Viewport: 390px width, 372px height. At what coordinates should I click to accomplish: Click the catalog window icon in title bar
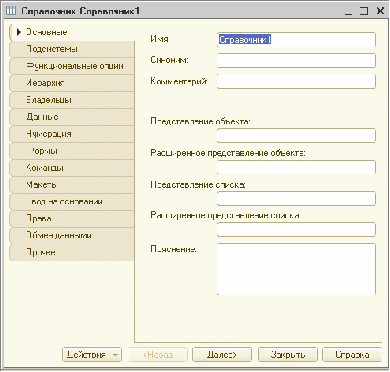11,11
